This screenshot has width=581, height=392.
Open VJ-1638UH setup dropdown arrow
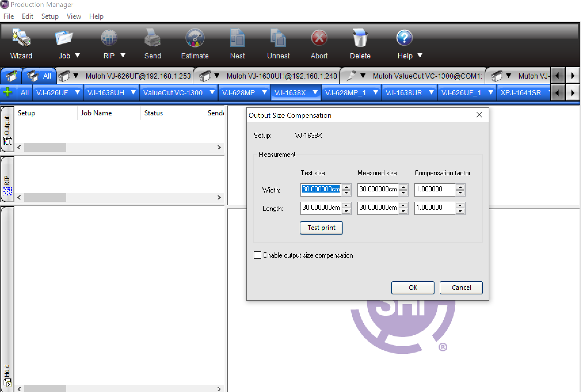click(133, 92)
